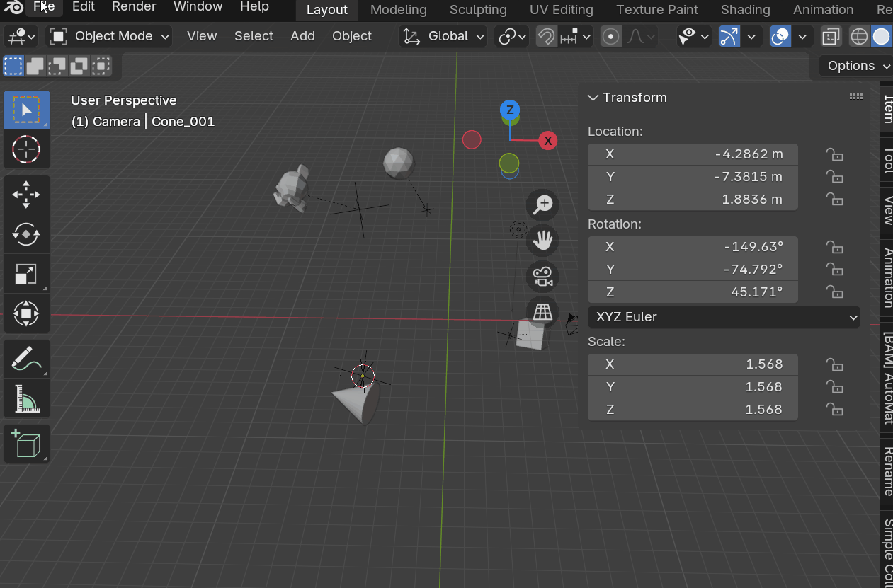Select wireframe viewport shading
The width and height of the screenshot is (893, 588).
(x=859, y=36)
